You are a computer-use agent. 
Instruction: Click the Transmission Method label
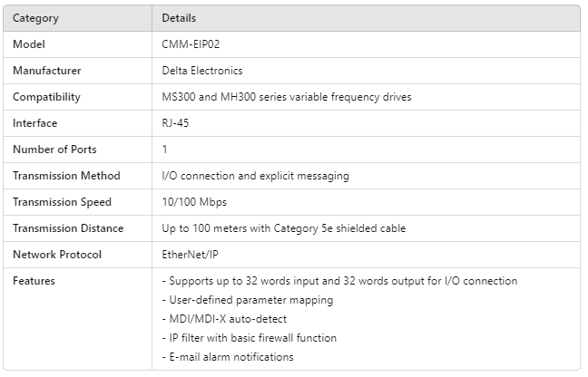pos(66,176)
